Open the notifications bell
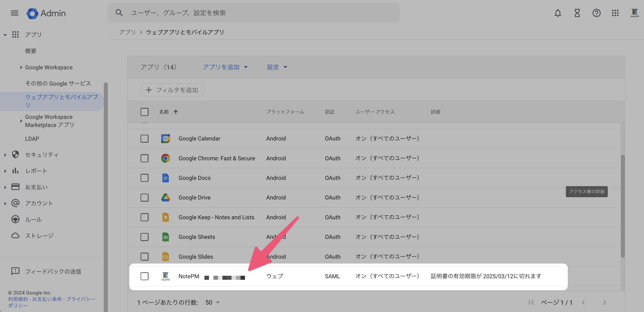Image resolution: width=644 pixels, height=312 pixels. (558, 13)
